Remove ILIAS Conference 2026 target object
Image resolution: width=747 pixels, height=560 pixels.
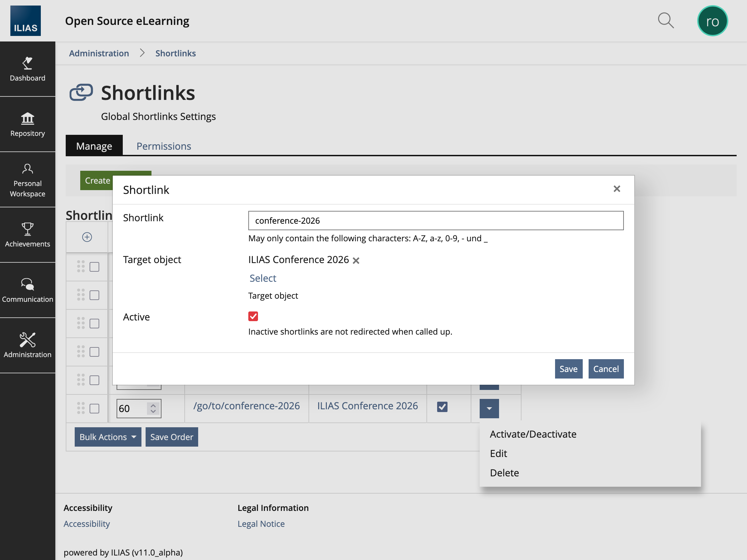pyautogui.click(x=356, y=261)
